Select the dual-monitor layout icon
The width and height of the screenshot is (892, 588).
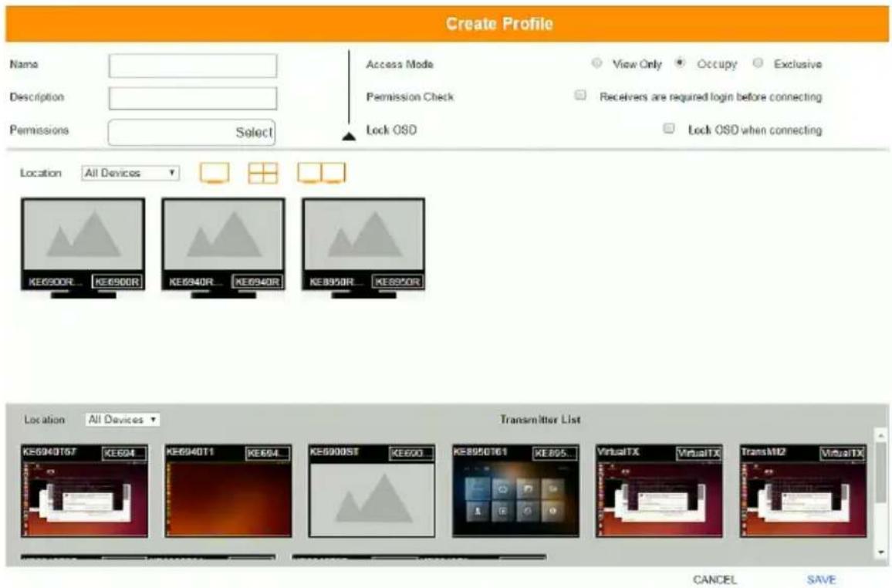(x=322, y=173)
